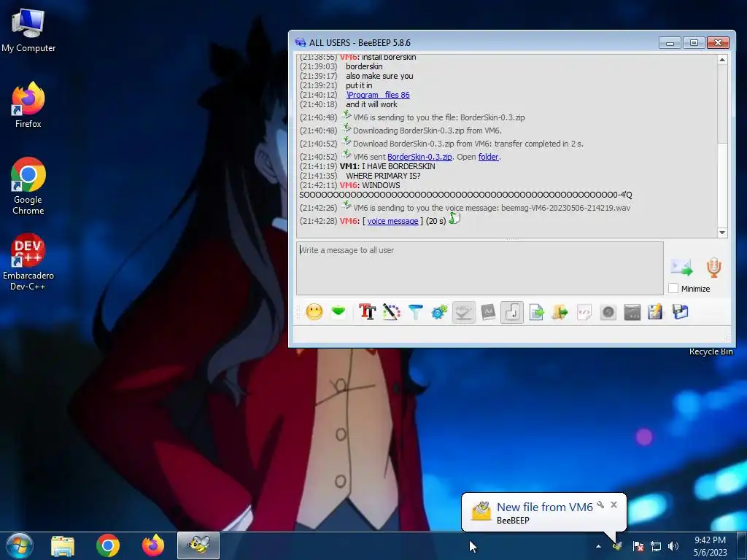Toggle word completion dictionary book icon
The image size is (747, 560).
[x=488, y=312]
